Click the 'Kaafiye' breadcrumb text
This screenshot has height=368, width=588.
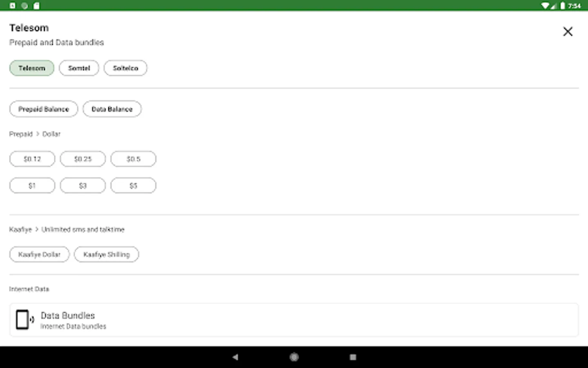(20, 230)
